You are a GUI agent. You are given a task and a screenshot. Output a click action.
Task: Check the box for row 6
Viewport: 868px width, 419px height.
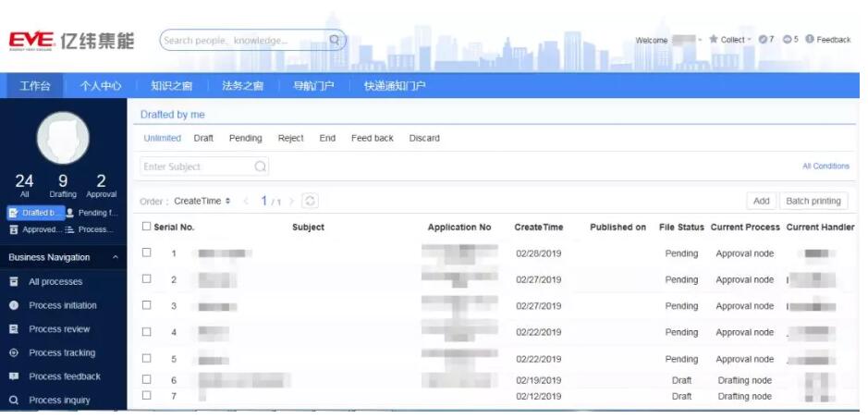[146, 379]
